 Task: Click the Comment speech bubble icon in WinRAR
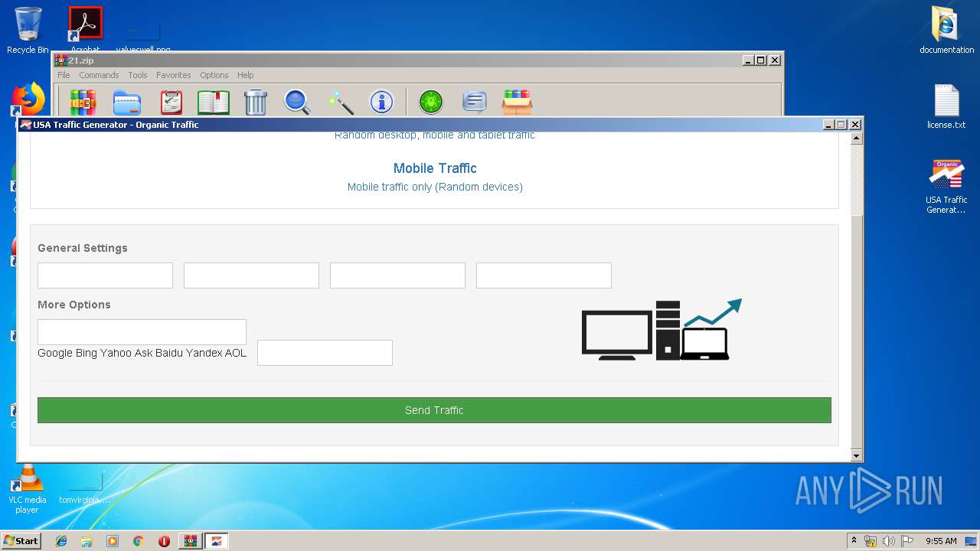[475, 102]
